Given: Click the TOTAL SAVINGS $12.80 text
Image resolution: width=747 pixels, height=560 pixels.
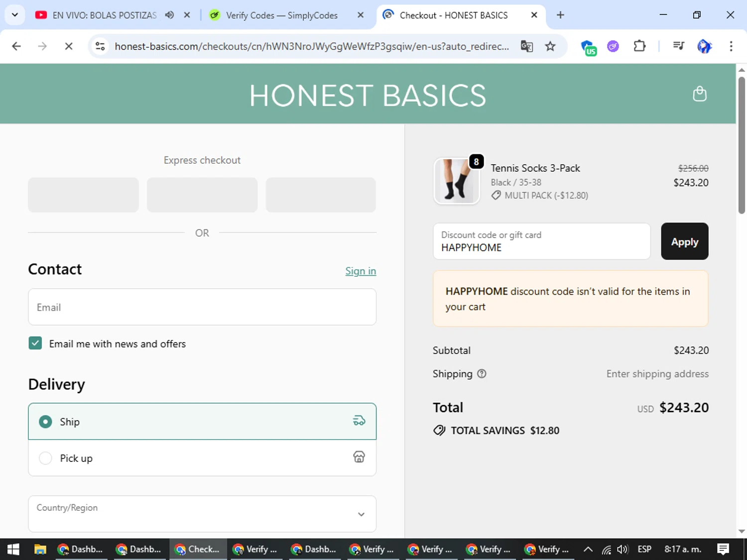Looking at the screenshot, I should click(x=505, y=430).
